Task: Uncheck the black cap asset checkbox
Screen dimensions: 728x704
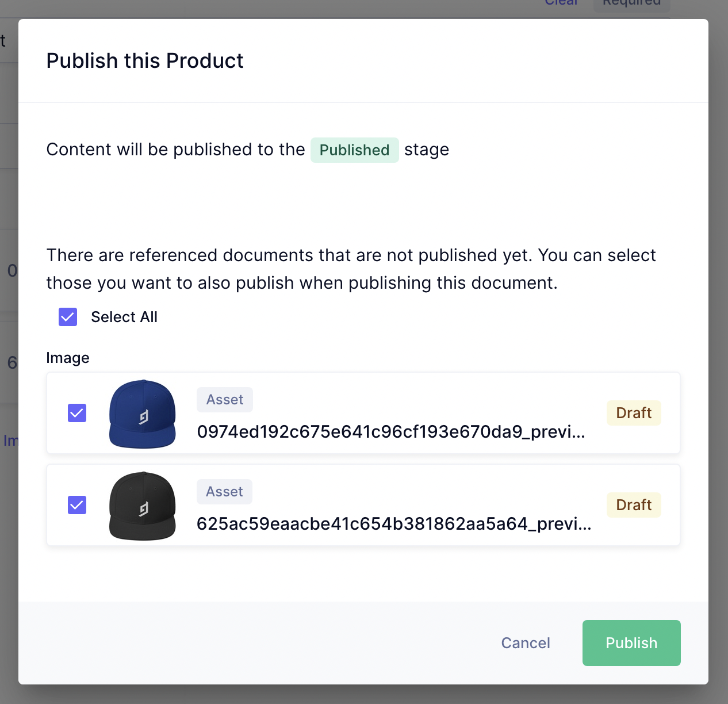Action: [77, 505]
